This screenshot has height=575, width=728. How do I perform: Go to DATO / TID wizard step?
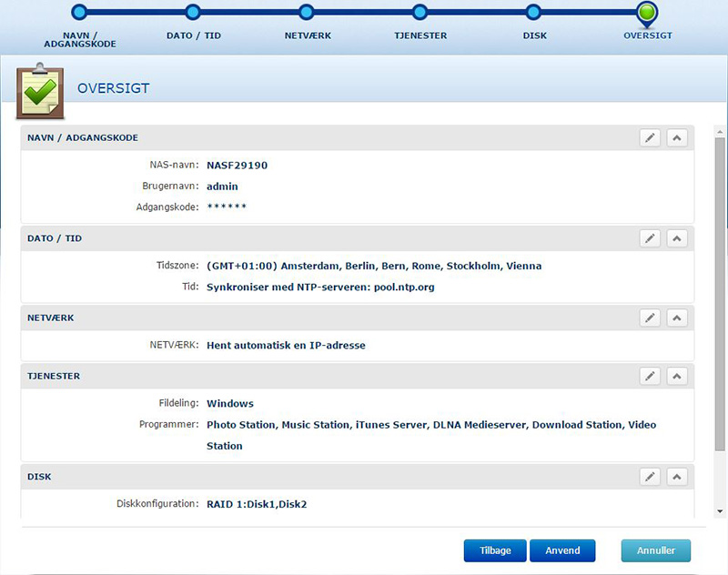pyautogui.click(x=193, y=12)
